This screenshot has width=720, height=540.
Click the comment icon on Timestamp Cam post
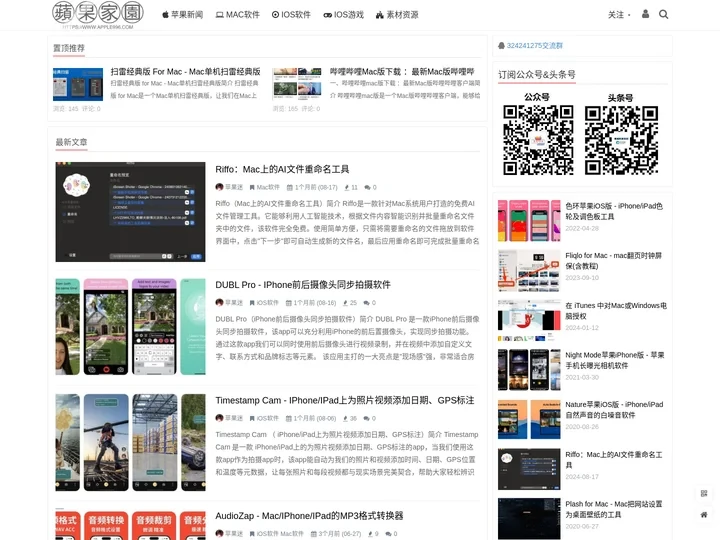(366, 418)
